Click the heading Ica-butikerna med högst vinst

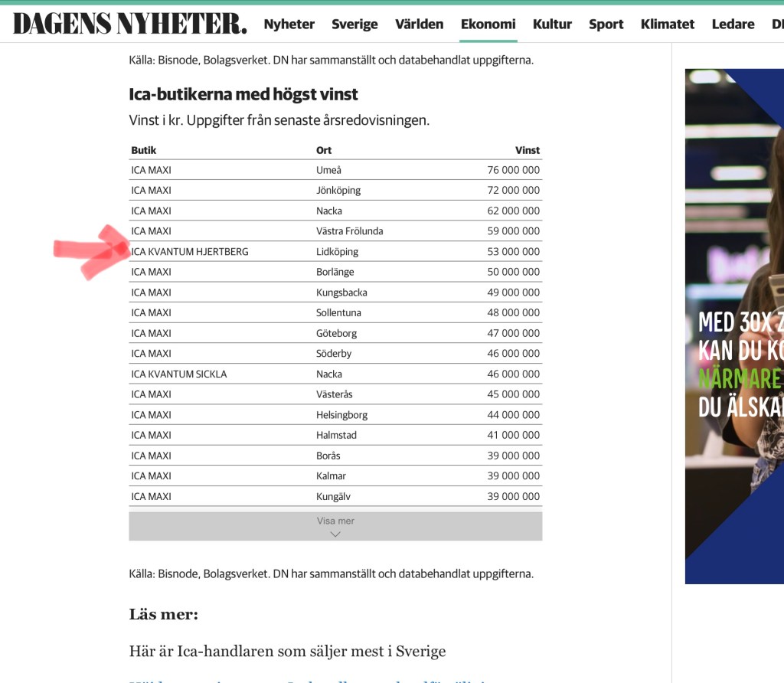[x=243, y=94]
